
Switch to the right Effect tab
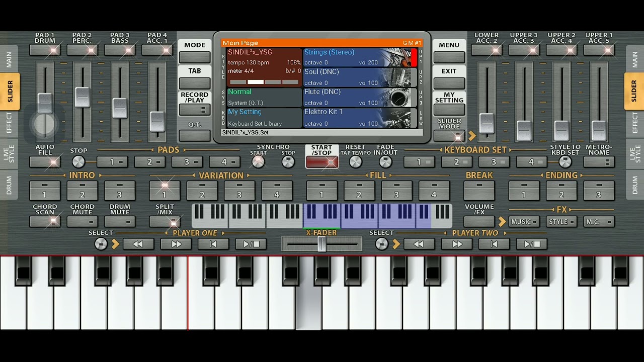coord(634,123)
